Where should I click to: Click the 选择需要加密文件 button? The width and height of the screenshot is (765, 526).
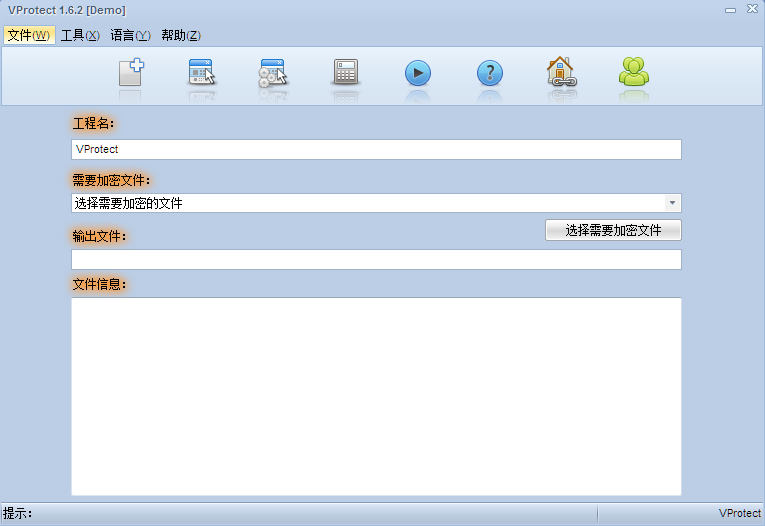pyautogui.click(x=613, y=230)
